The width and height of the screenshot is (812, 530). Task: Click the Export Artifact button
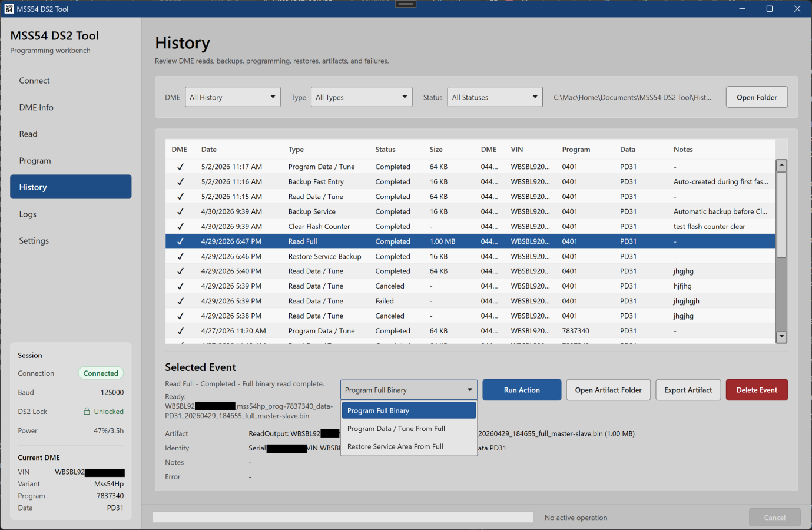(x=688, y=390)
